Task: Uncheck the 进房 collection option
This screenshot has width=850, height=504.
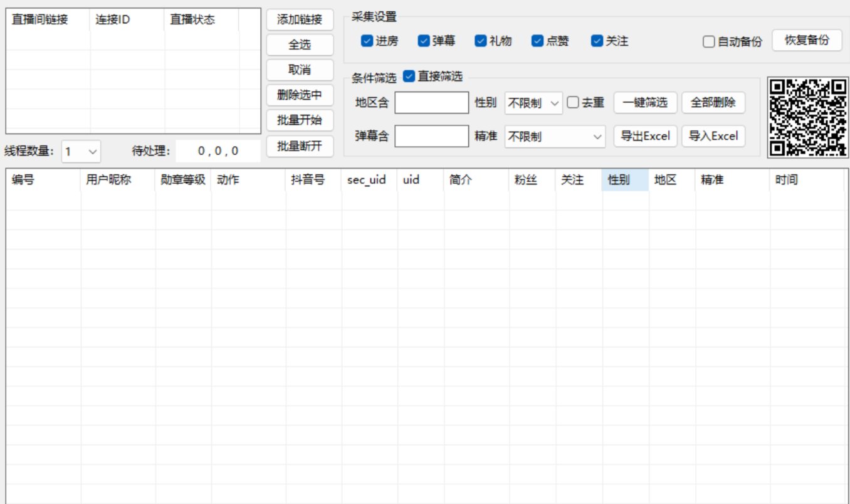Action: point(366,40)
